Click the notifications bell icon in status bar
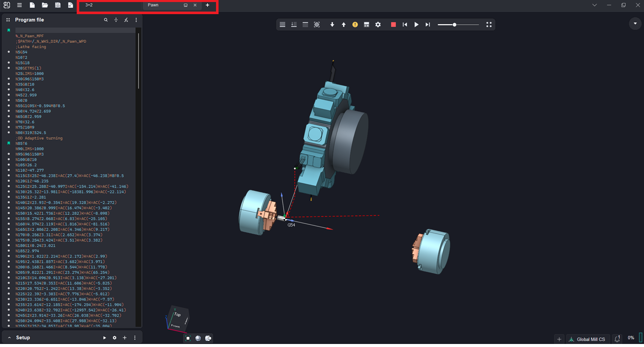Viewport: 644px width, 347px height. click(617, 338)
